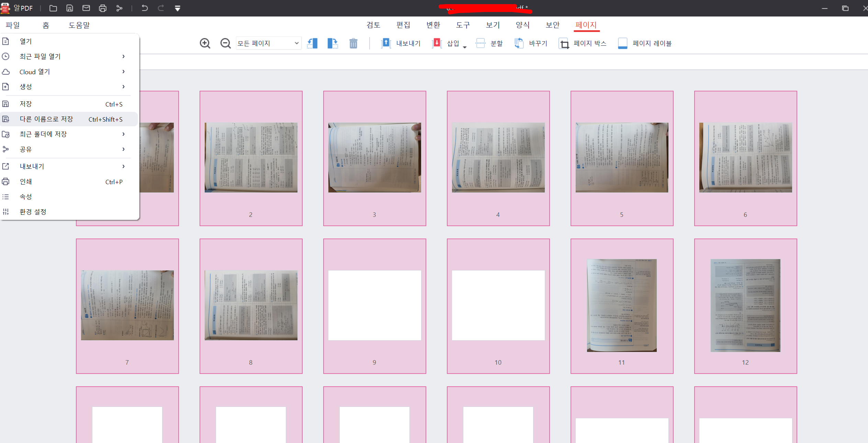868x443 pixels.
Task: Click the save disk icon in title bar
Action: click(x=70, y=8)
